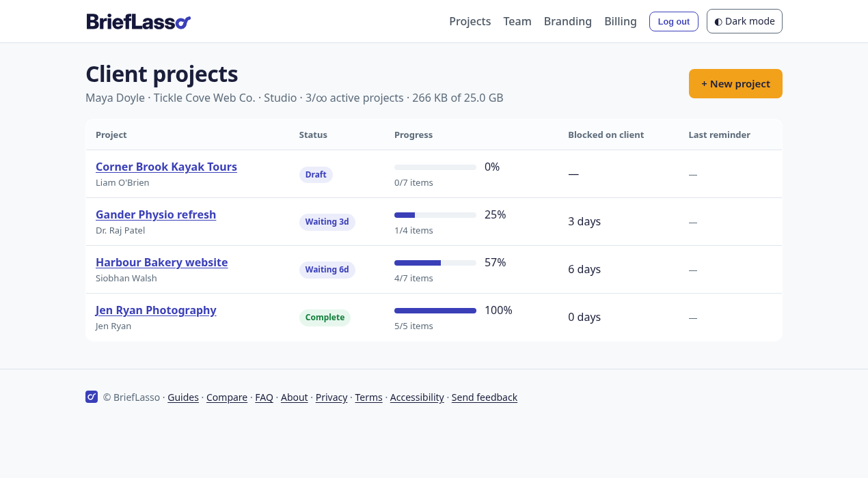Image resolution: width=868 pixels, height=478 pixels.
Task: Open the Accessibility footer link
Action: click(x=417, y=397)
